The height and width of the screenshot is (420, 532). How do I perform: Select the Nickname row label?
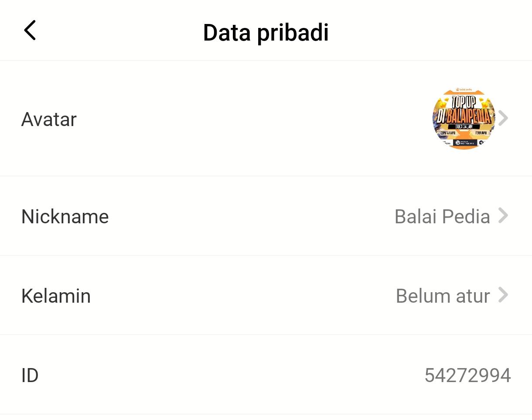coord(65,216)
